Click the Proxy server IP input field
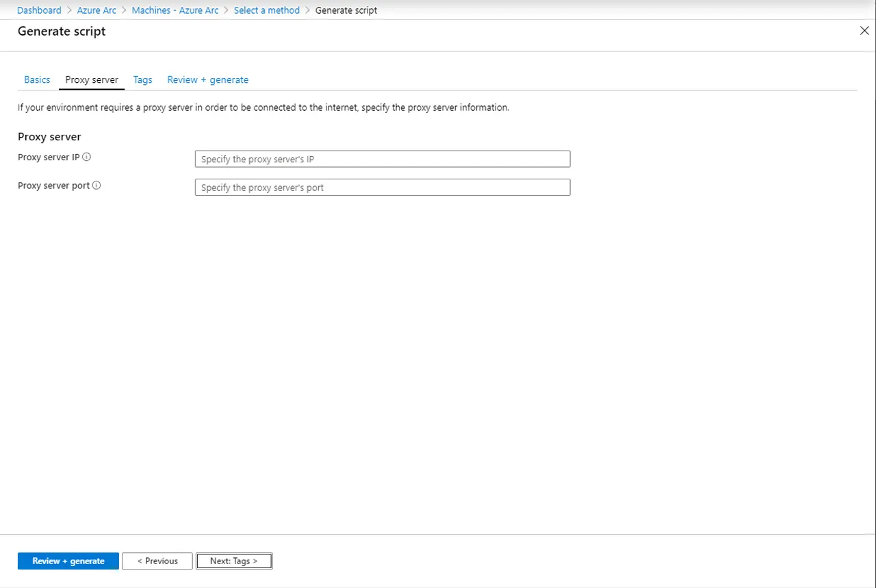Image resolution: width=876 pixels, height=588 pixels. click(382, 159)
